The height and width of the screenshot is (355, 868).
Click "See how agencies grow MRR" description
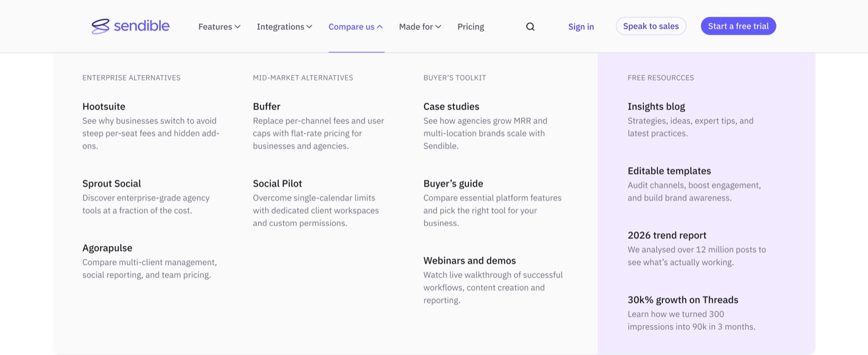pos(485,133)
